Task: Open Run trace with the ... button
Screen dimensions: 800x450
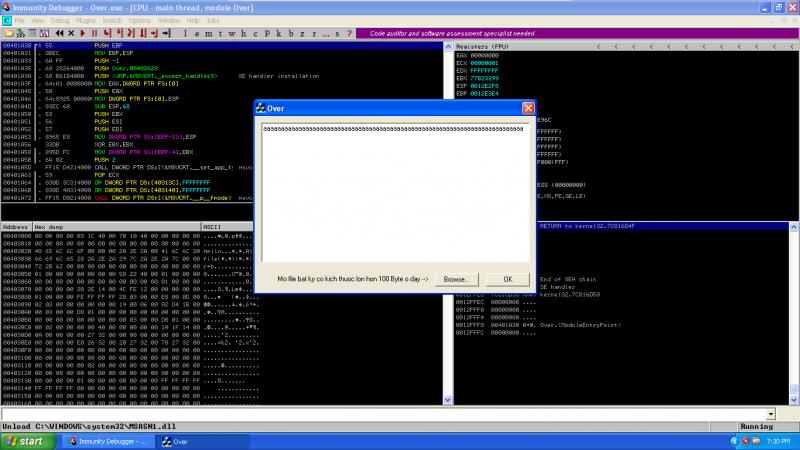Action: tap(326, 34)
